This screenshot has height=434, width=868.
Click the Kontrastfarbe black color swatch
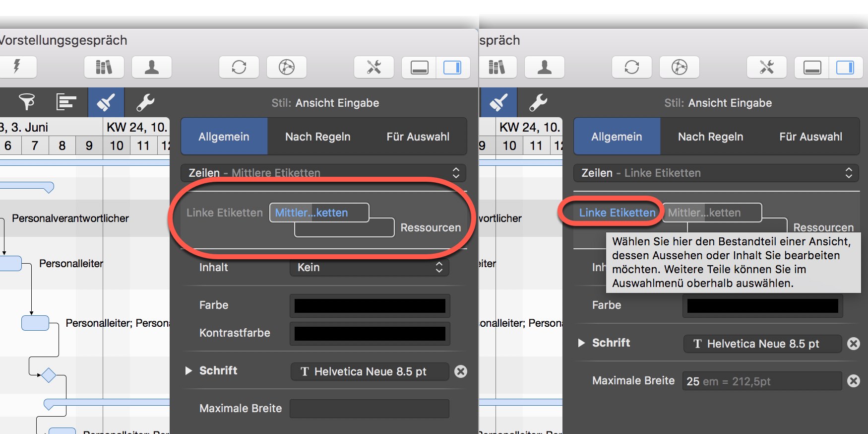tap(370, 333)
